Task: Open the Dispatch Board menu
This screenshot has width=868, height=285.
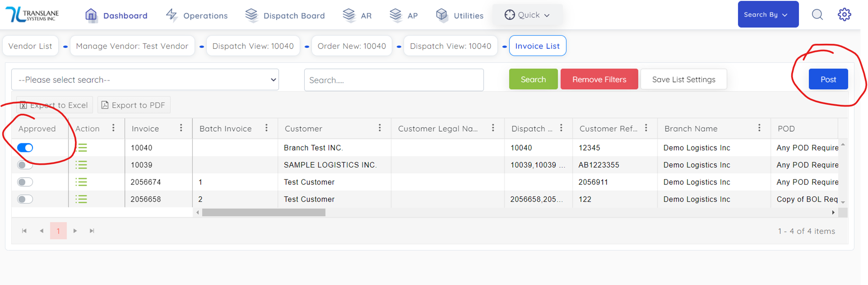Action: coord(285,15)
